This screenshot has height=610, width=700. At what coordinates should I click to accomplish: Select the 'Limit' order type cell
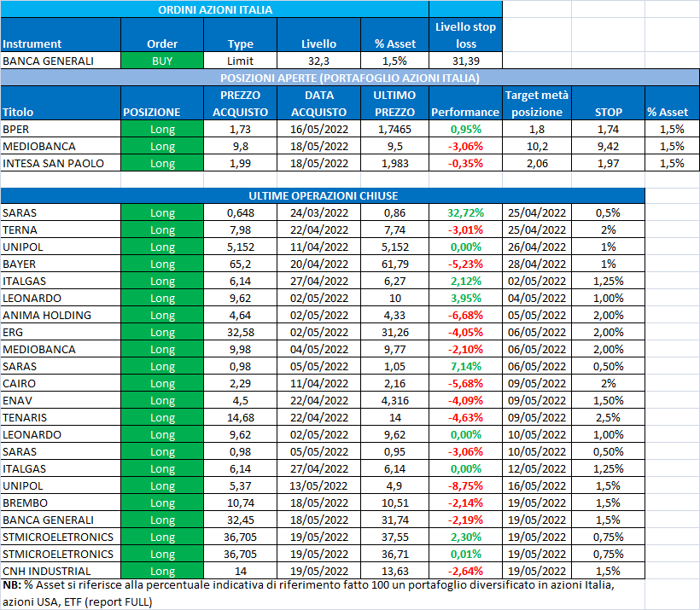coord(240,61)
